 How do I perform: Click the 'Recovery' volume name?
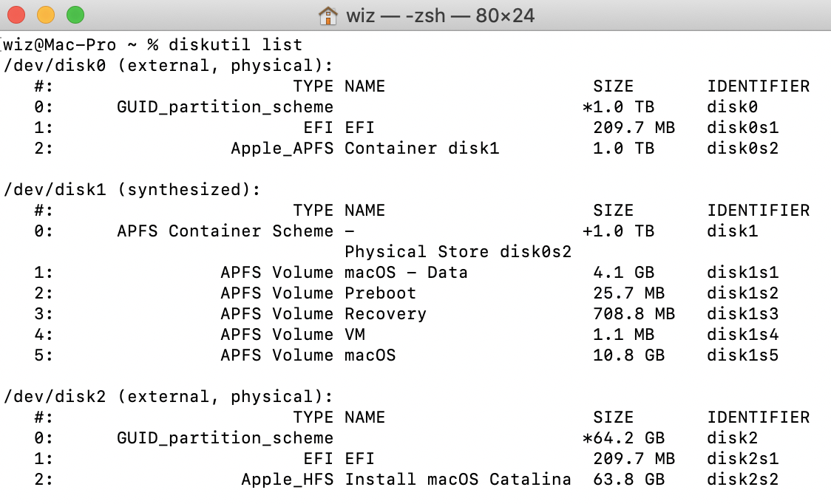385,314
